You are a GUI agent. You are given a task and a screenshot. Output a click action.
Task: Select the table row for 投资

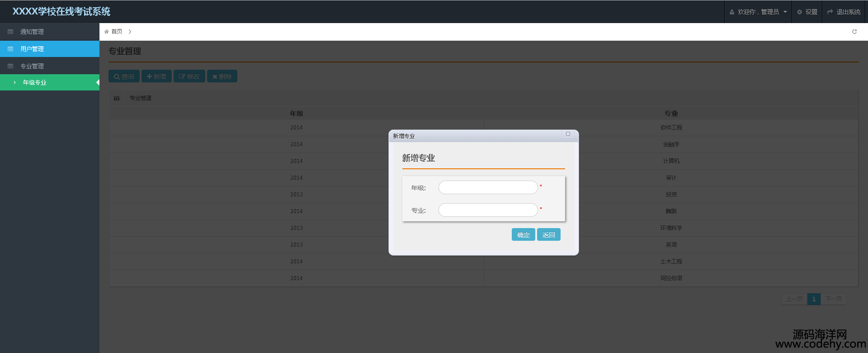click(x=484, y=195)
